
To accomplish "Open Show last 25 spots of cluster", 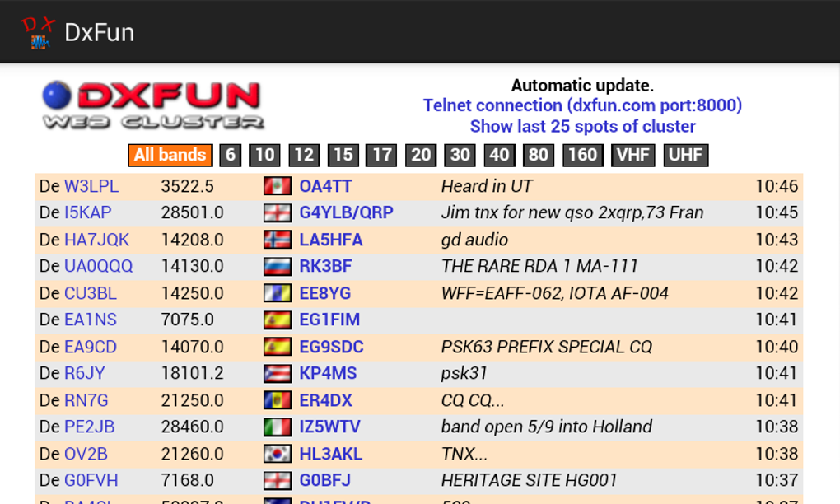I will 582,126.
